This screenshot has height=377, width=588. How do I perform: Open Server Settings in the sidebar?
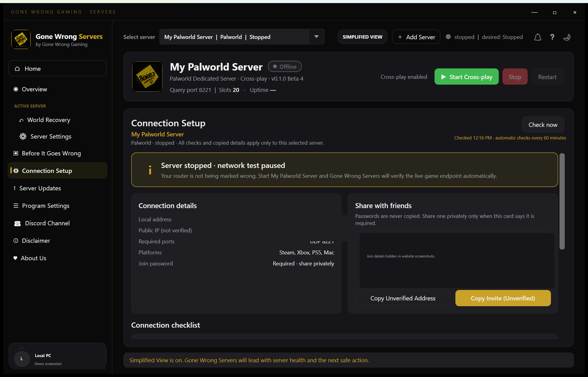pyautogui.click(x=58, y=136)
